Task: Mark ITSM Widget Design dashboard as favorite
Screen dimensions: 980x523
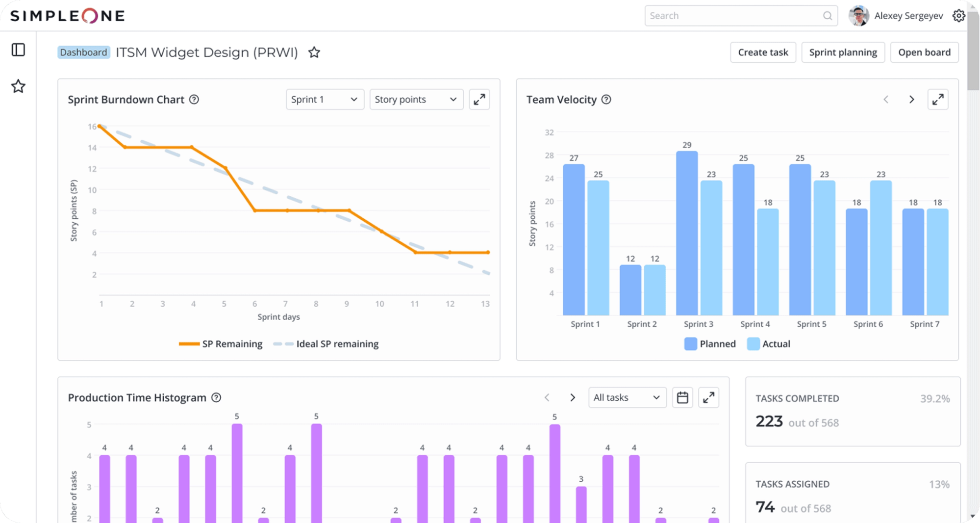Action: click(314, 52)
